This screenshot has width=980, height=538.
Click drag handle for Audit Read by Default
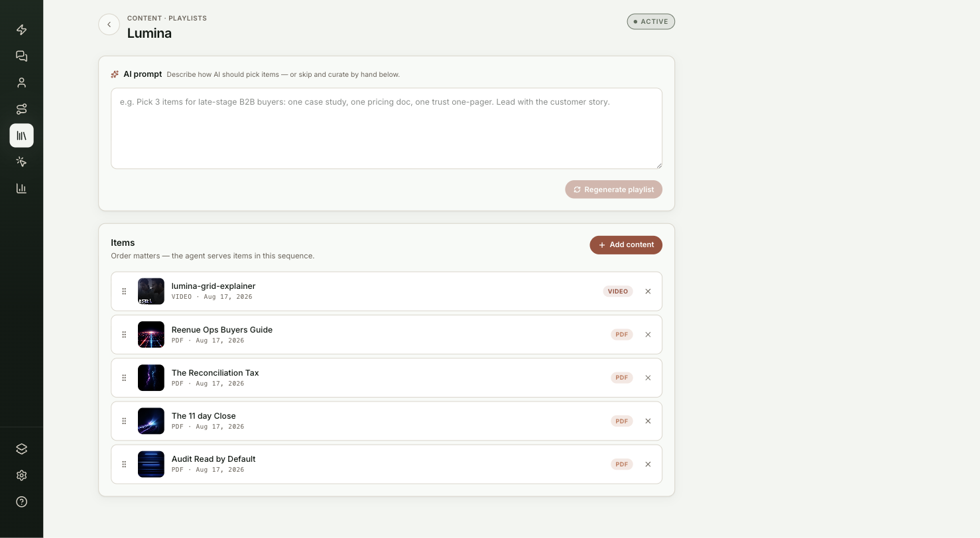click(124, 464)
